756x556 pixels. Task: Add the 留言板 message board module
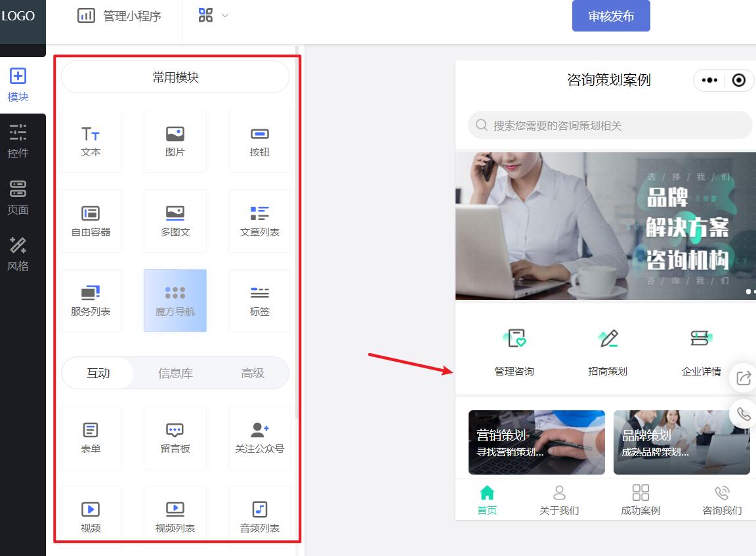coord(175,437)
